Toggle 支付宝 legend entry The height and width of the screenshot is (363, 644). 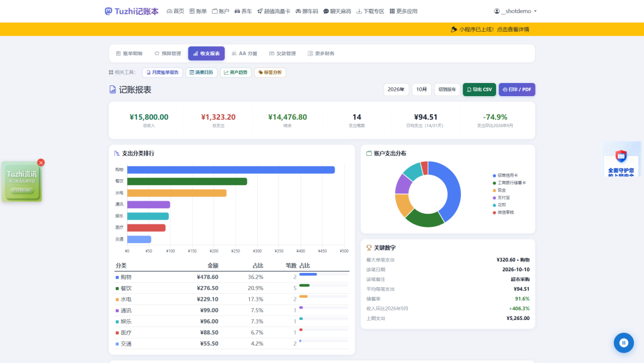point(501,198)
